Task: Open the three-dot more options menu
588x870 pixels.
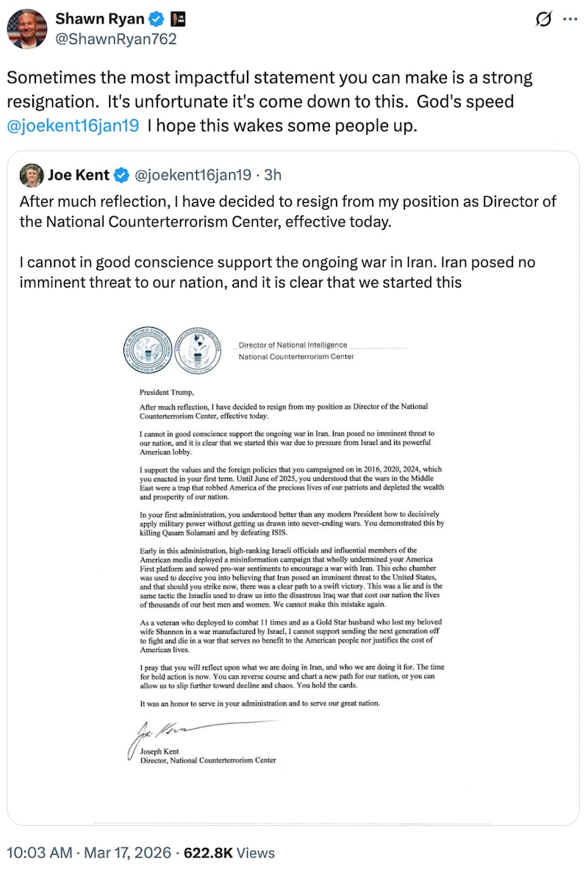Action: coord(570,20)
